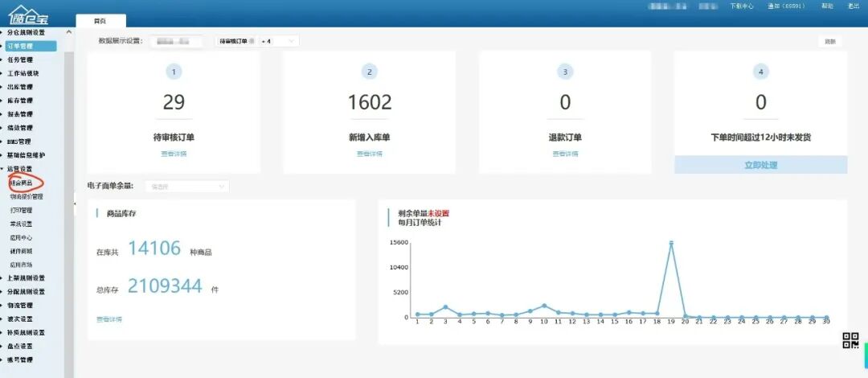This screenshot has width=868, height=378.
Task: Open the 待审核订单 +4 multi-select dropdown
Action: (x=257, y=41)
